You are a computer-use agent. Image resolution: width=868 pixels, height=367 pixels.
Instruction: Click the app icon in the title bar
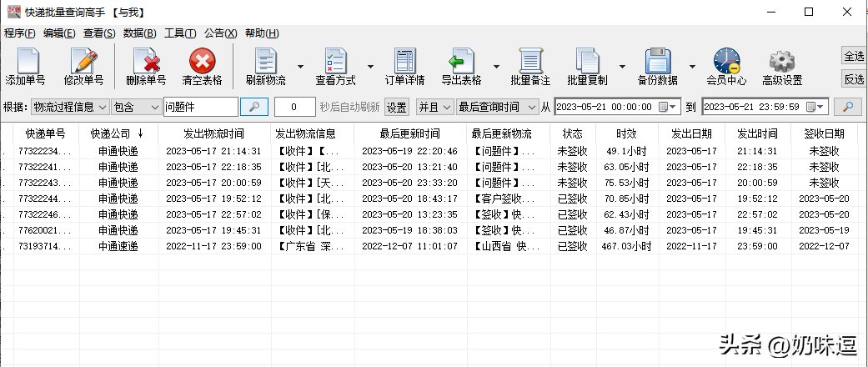(14, 12)
